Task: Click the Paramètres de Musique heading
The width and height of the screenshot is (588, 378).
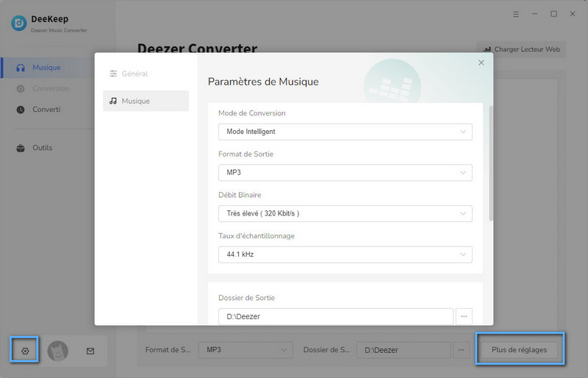Action: click(x=263, y=82)
